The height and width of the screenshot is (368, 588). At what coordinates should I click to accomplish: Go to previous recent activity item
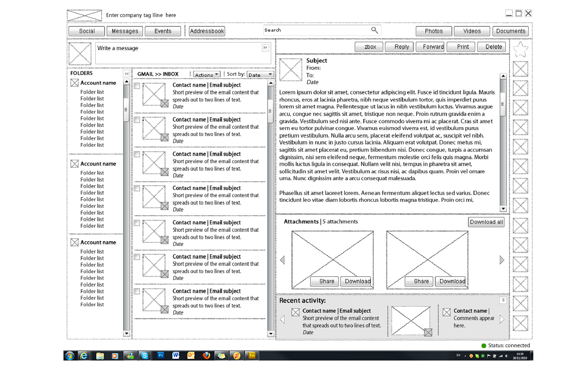pyautogui.click(x=282, y=319)
